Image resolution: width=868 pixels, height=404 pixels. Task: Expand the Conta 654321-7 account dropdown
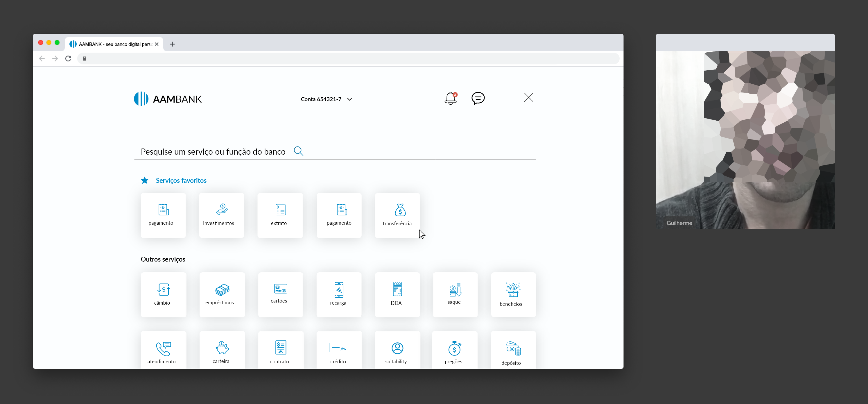(327, 99)
